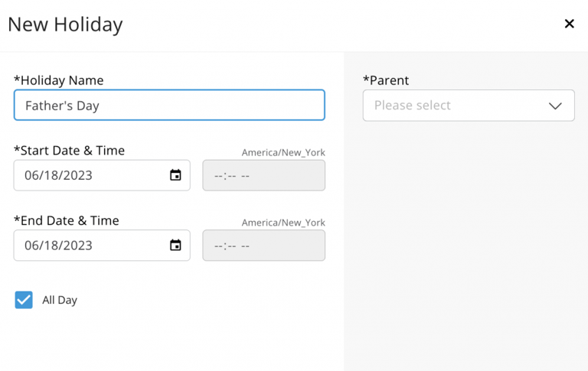Click the *Parent field label
588x371 pixels.
pos(386,80)
